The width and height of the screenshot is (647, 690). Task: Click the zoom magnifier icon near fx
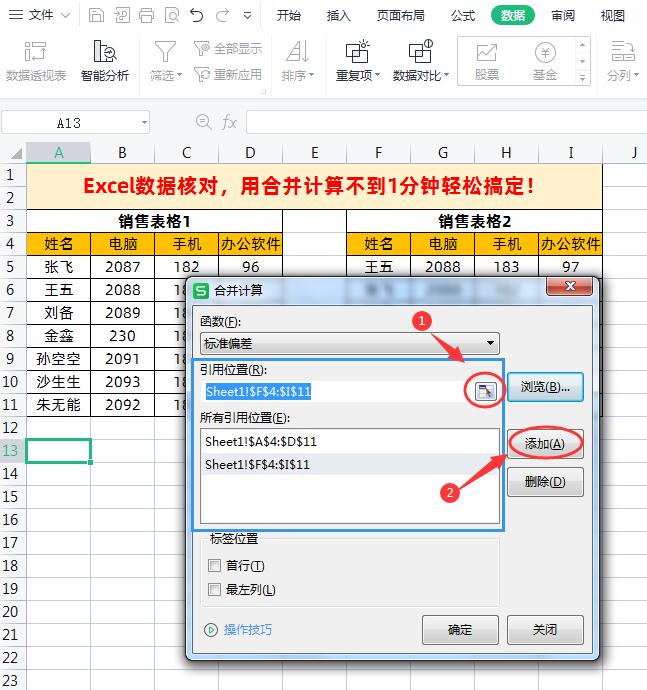coord(203,122)
